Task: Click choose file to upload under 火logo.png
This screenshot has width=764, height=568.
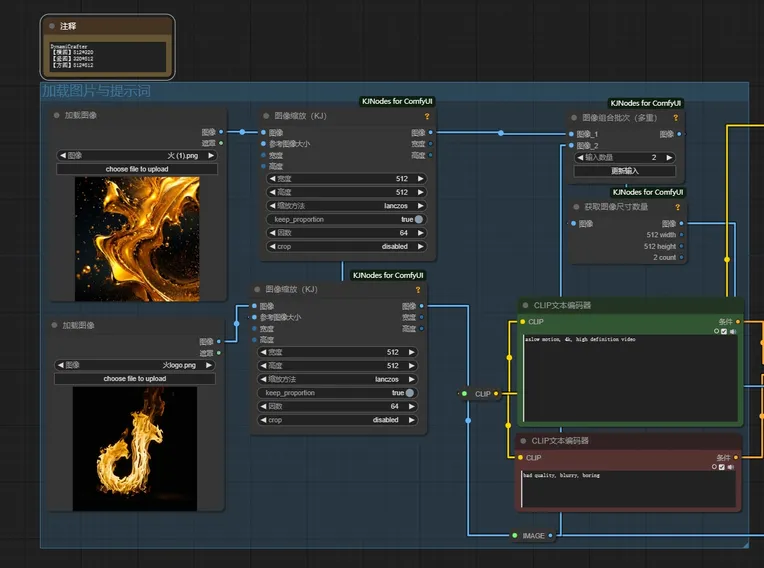Action: click(x=135, y=379)
